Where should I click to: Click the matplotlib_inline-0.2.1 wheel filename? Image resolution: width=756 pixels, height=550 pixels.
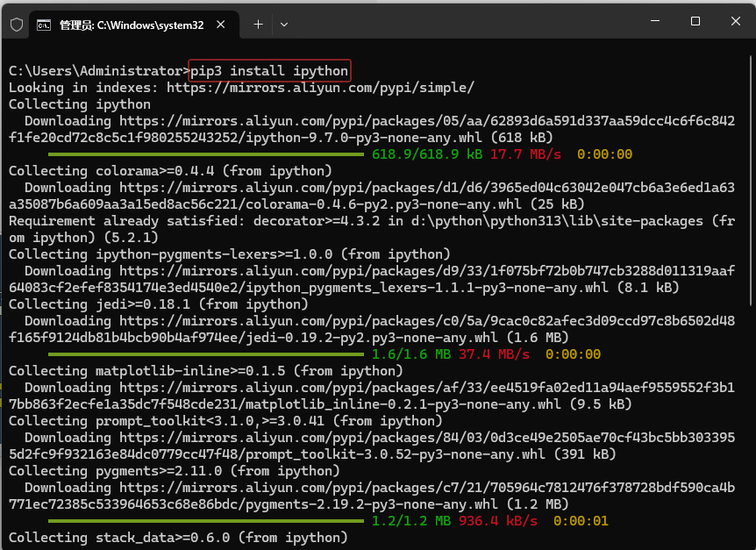click(x=403, y=404)
